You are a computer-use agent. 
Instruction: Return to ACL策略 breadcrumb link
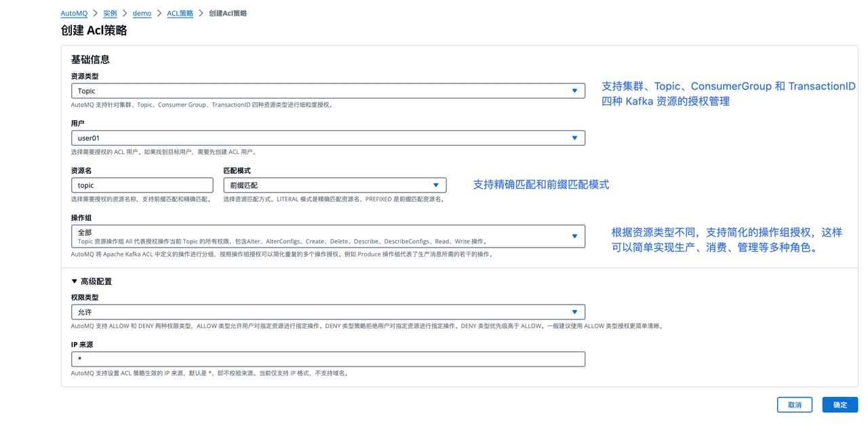(x=180, y=14)
